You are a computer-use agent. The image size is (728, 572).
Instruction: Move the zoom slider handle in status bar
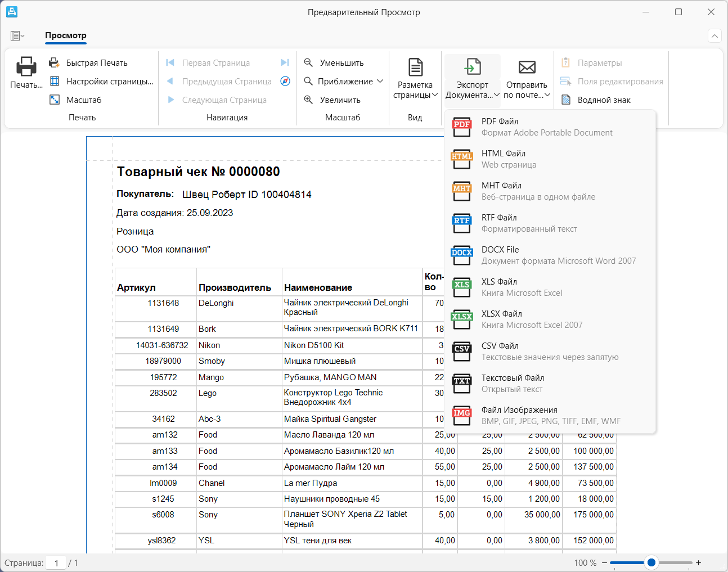click(651, 562)
